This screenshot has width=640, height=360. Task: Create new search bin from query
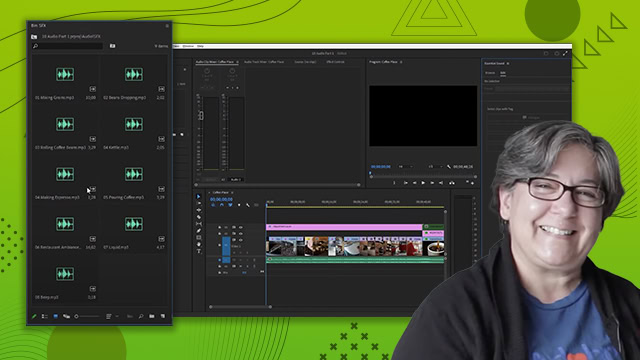pos(112,46)
